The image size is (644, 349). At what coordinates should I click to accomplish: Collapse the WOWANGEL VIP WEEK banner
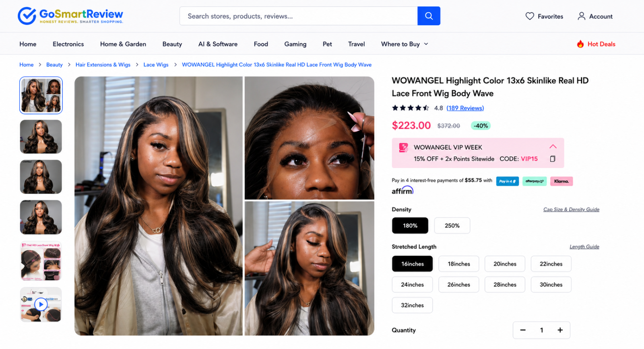[553, 147]
